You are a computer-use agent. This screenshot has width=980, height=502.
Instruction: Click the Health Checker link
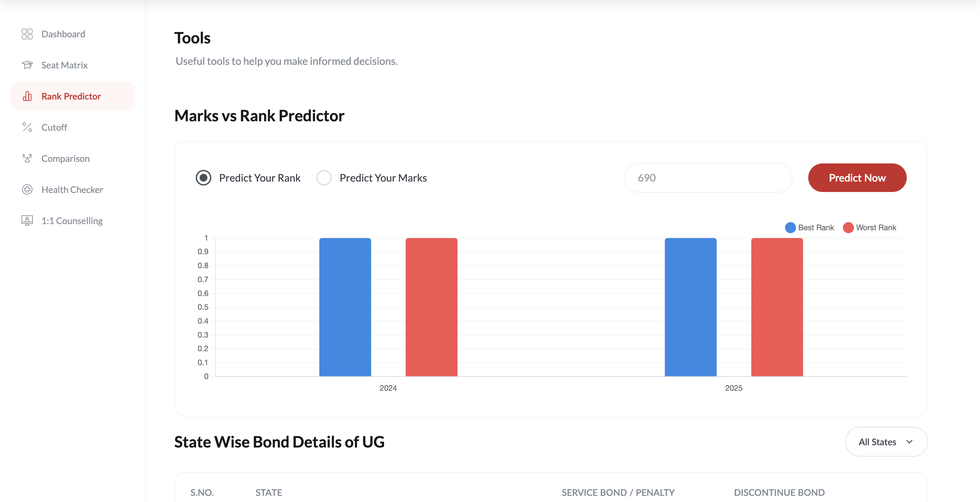tap(72, 189)
